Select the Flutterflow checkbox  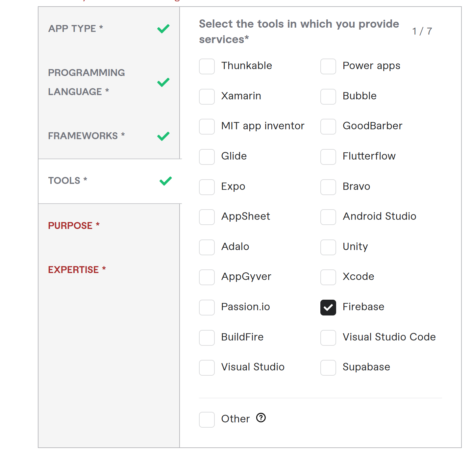[x=328, y=157]
